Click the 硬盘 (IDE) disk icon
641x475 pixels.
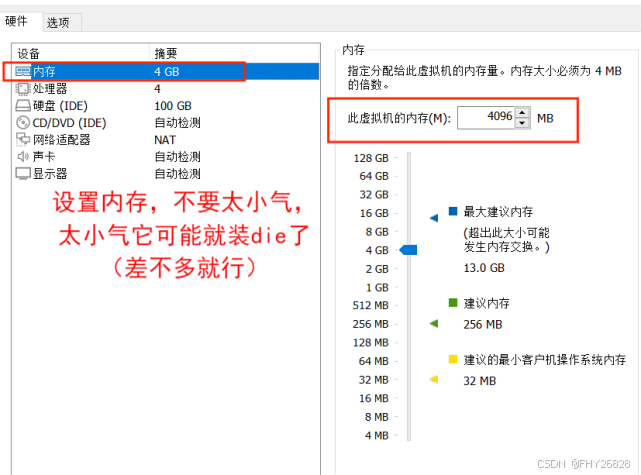point(23,106)
